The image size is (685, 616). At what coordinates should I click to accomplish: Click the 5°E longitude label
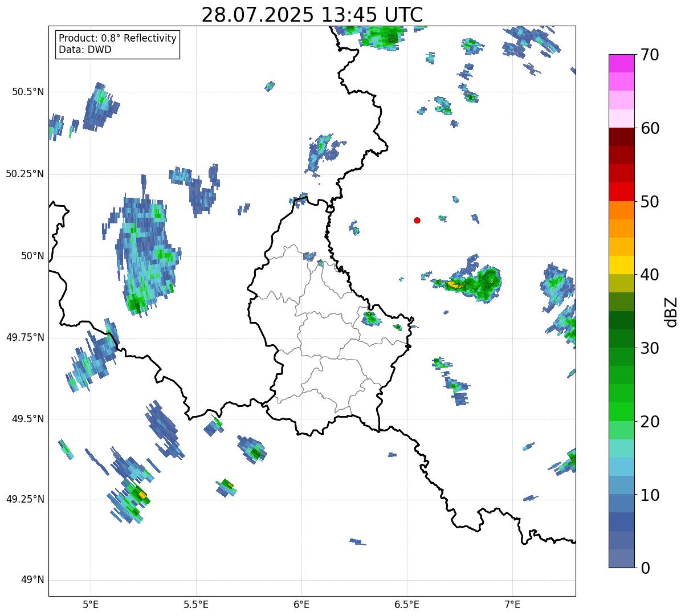tap(91, 604)
